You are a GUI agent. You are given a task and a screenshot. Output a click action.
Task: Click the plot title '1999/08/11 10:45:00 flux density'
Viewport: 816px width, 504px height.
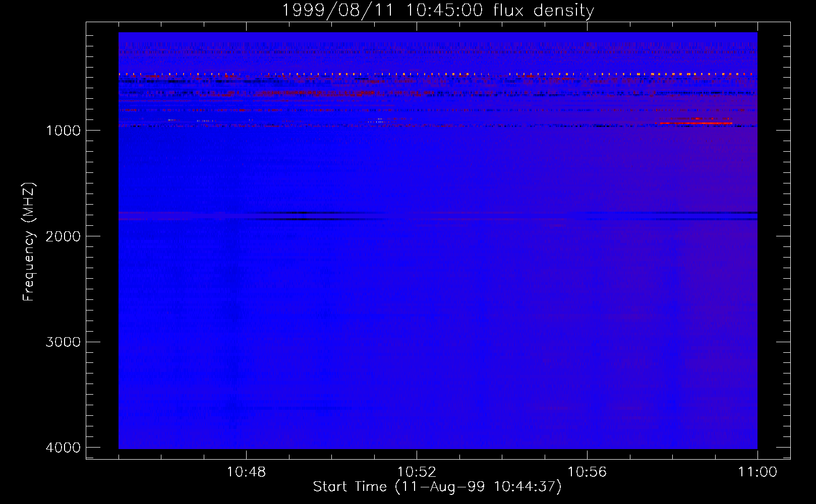438,10
